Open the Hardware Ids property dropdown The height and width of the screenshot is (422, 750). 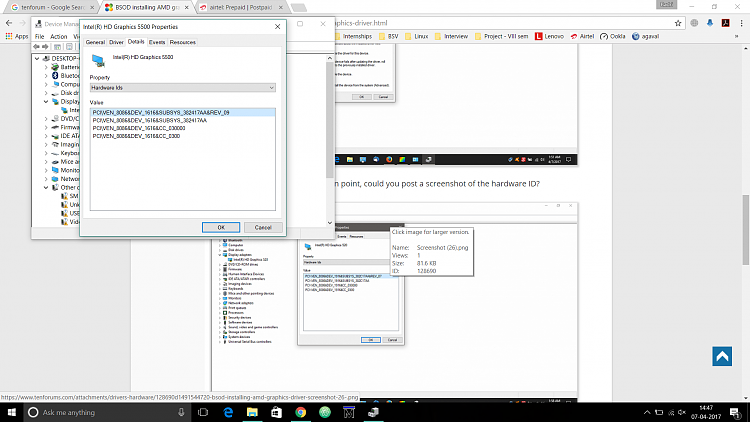[x=183, y=88]
